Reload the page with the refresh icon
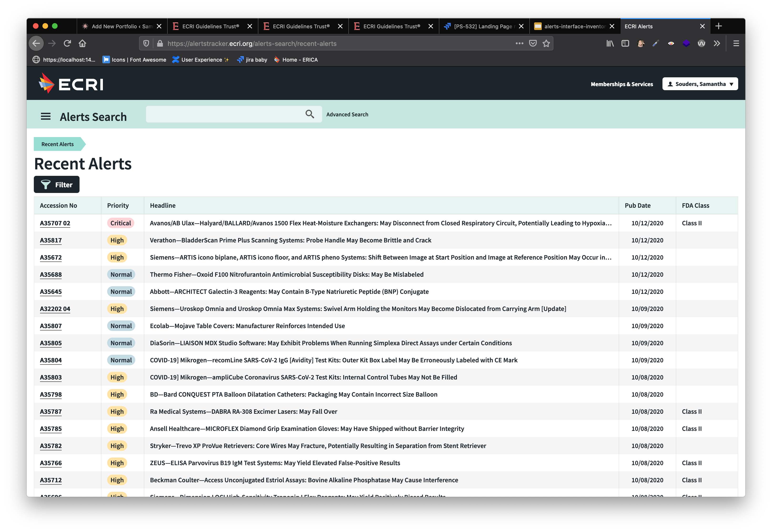Viewport: 772px width, 532px height. click(67, 43)
